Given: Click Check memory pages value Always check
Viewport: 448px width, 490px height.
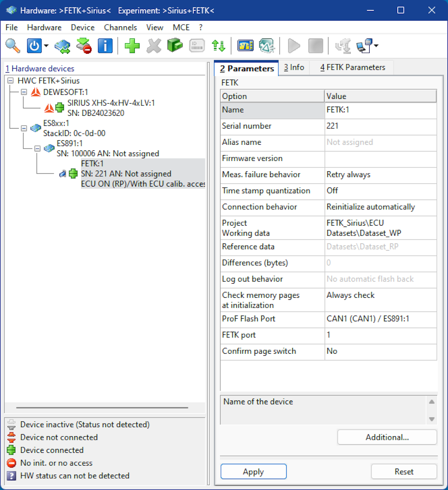Looking at the screenshot, I should pyautogui.click(x=381, y=300).
